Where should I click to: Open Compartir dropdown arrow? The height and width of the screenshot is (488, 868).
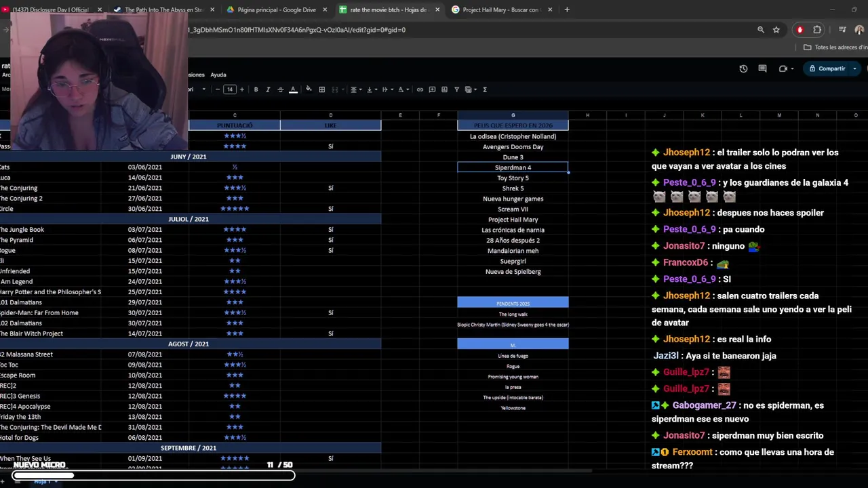854,68
